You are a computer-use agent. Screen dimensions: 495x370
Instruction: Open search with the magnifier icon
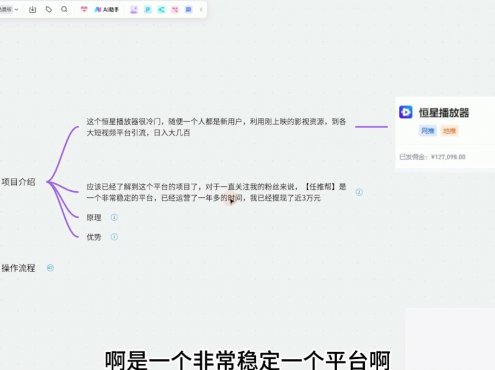64,9
